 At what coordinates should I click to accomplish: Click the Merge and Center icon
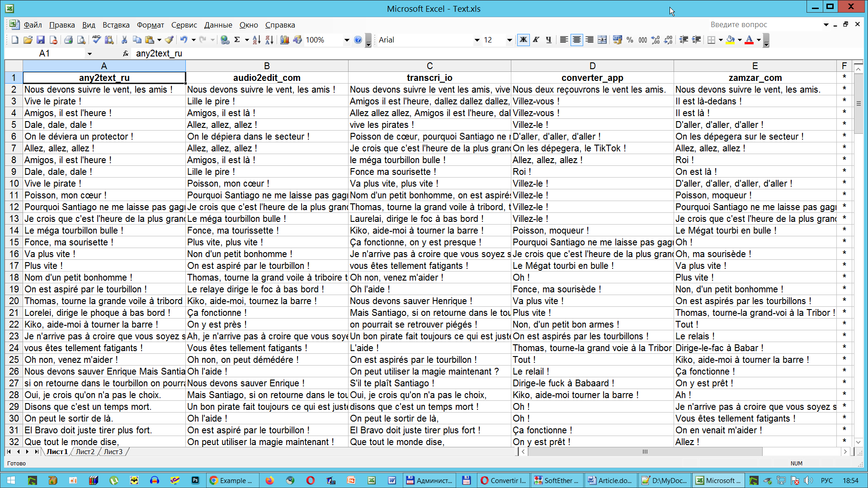(602, 40)
